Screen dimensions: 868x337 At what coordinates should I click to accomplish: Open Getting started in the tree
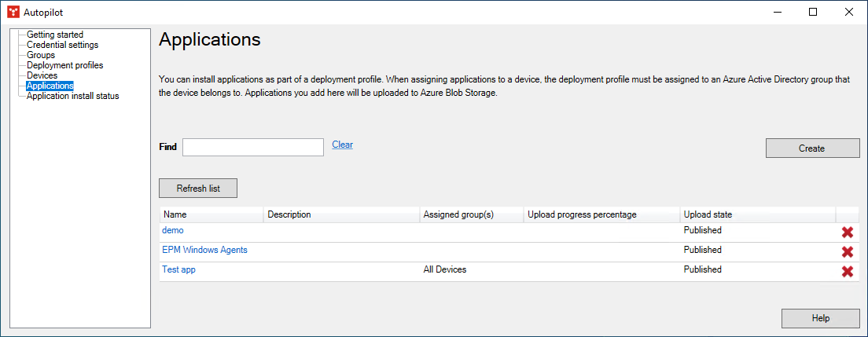coord(54,35)
